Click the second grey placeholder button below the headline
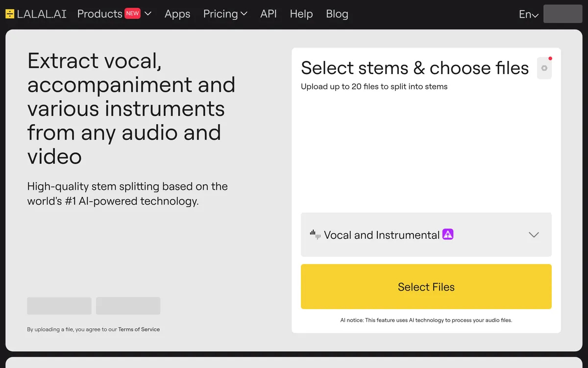 point(128,306)
